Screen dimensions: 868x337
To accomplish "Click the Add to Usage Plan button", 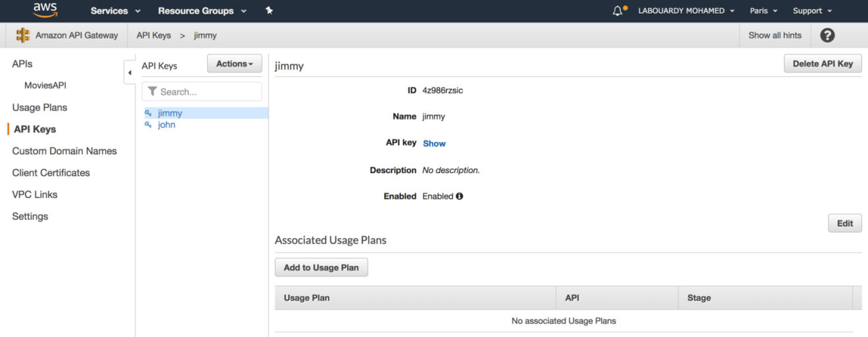I will 321,267.
